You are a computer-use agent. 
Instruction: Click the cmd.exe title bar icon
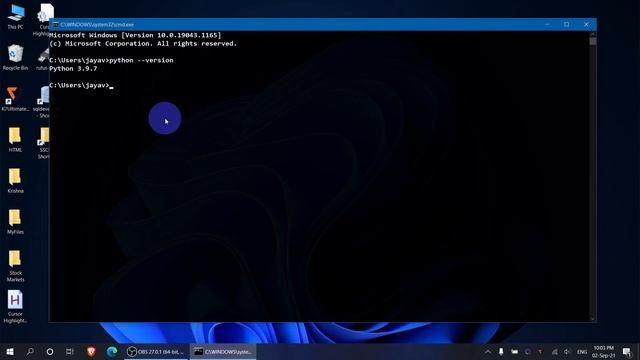(56, 24)
